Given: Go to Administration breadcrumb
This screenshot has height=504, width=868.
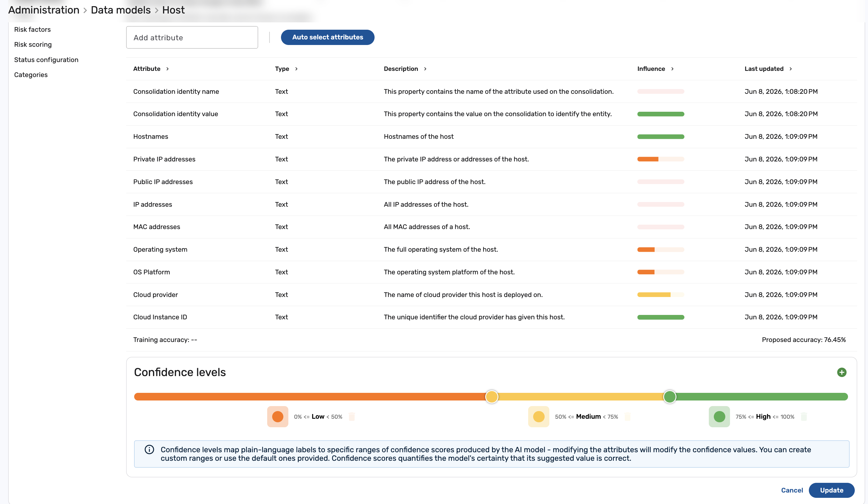Looking at the screenshot, I should tap(44, 10).
